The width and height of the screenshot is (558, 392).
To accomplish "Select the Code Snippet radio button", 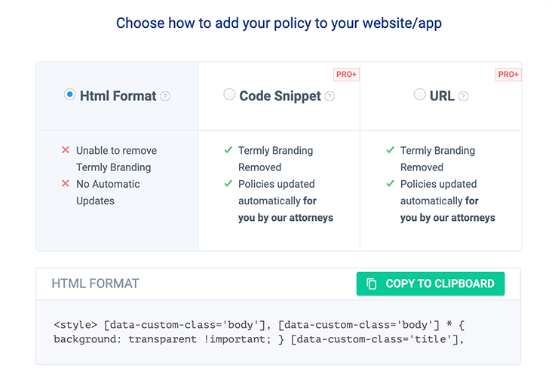I will point(229,95).
